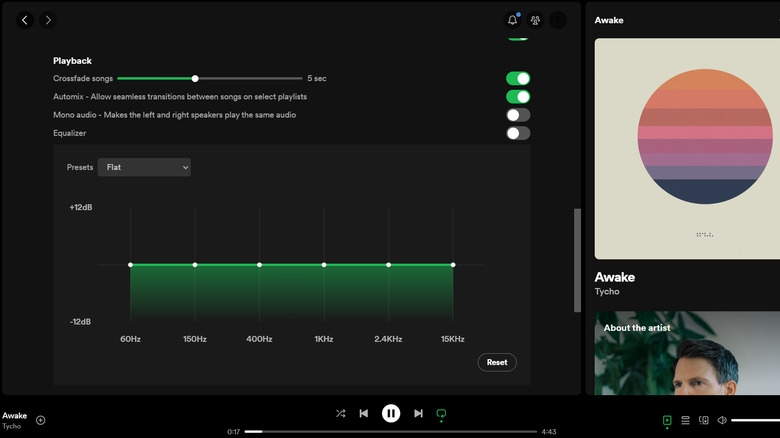Open the Presets dropdown showing Flat
The image size is (780, 438).
[x=146, y=168]
